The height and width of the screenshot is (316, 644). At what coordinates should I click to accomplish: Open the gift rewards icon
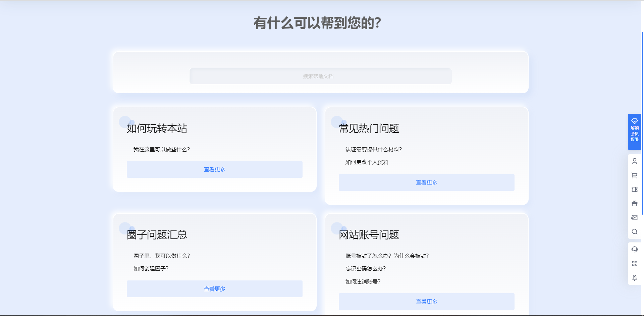[x=635, y=203]
